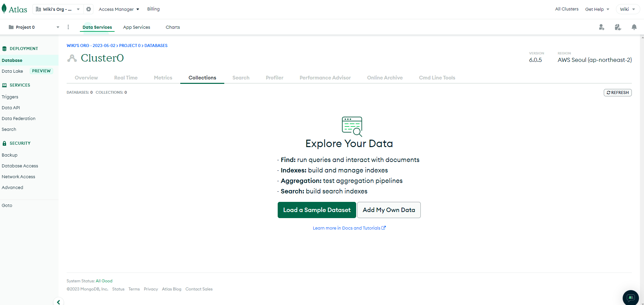Open the project activity feed icon

[618, 27]
